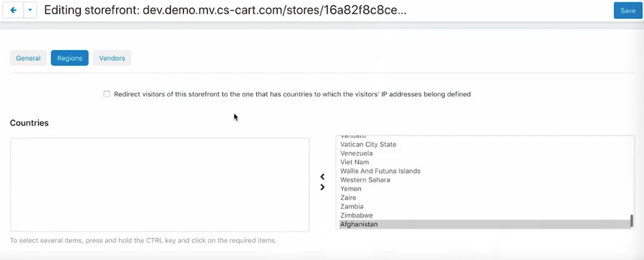This screenshot has height=260, width=644.
Task: Select Vatican City State in the list
Action: [485, 145]
